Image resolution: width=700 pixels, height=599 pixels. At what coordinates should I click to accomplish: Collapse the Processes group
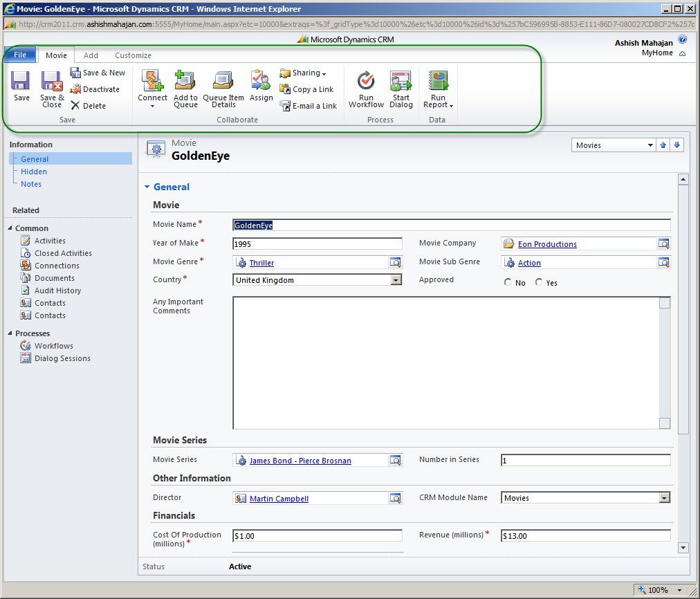(10, 333)
